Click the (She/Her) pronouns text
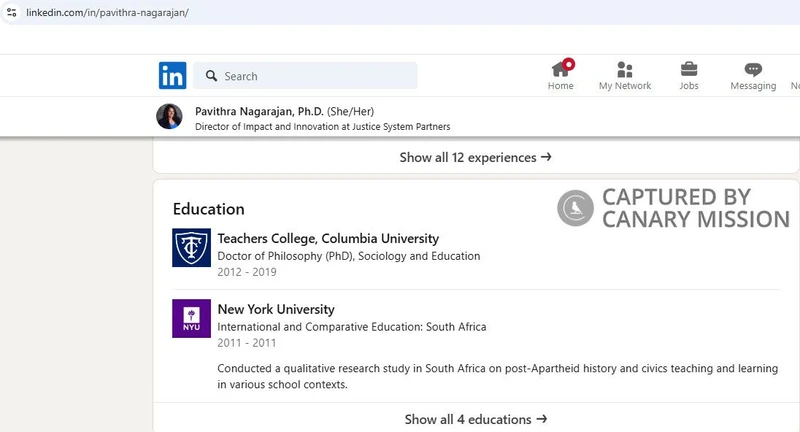Screen dimensions: 800x432 point(351,112)
